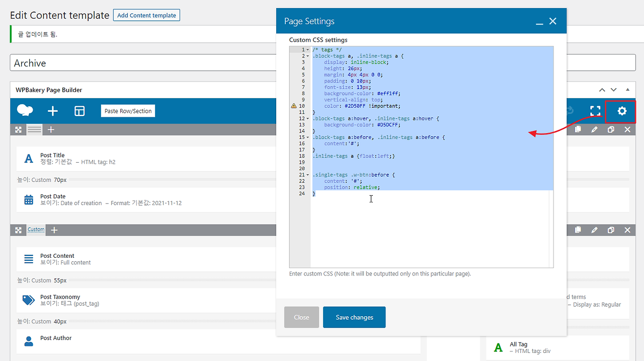The height and width of the screenshot is (361, 644).
Task: Click the Close button in Page Settings
Action: pyautogui.click(x=301, y=317)
